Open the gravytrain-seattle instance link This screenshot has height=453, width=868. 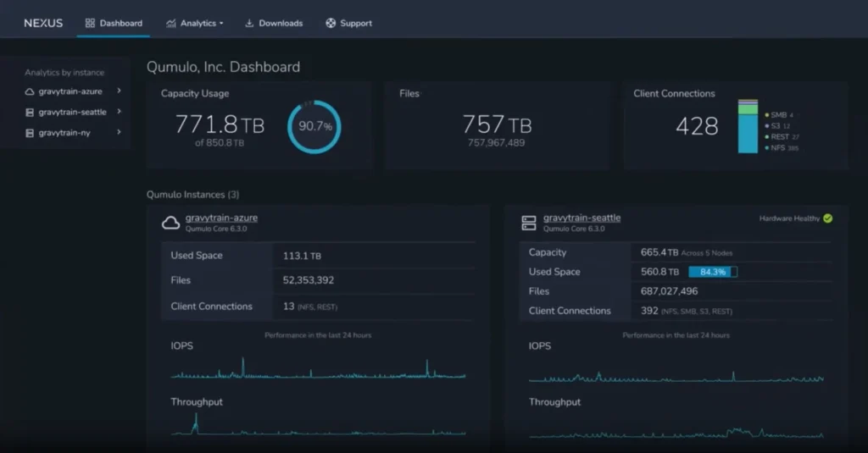click(x=581, y=218)
